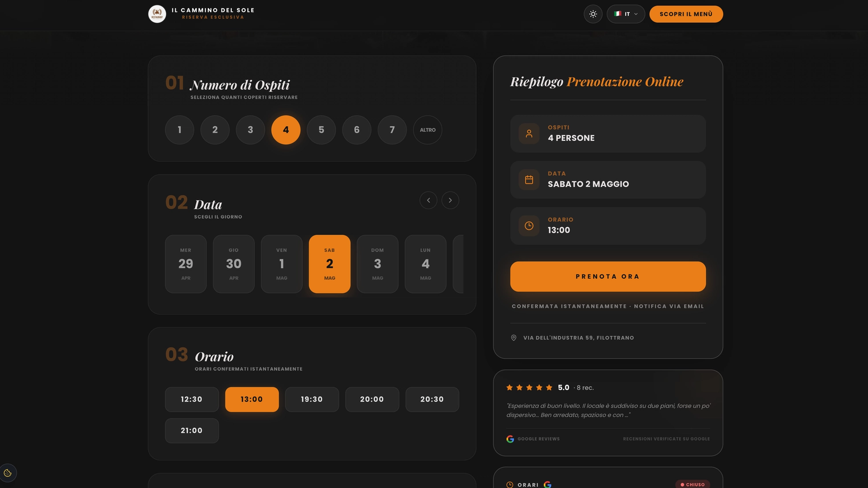Open Recensioni verificate su Google link
This screenshot has width=868, height=488.
point(666,439)
